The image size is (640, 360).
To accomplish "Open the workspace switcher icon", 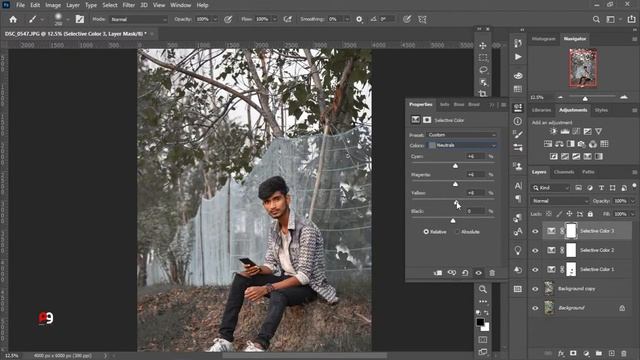I will click(x=611, y=19).
